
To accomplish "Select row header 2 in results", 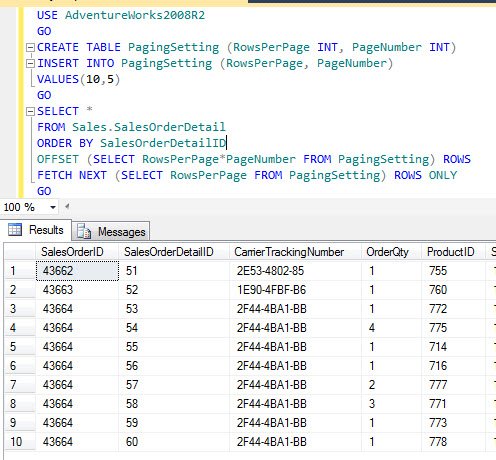I will (x=20, y=290).
